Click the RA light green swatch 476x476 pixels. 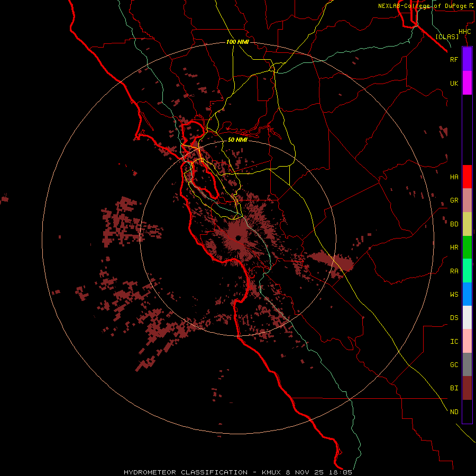[x=467, y=271]
